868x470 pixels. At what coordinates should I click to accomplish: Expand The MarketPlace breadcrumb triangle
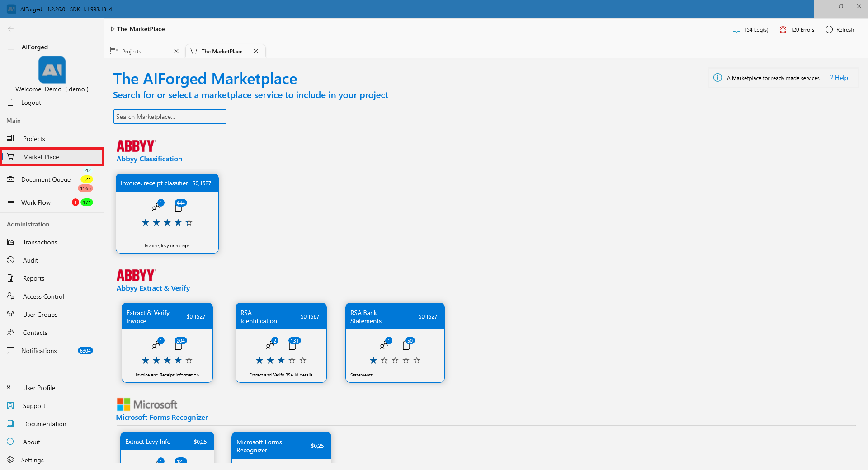113,29
